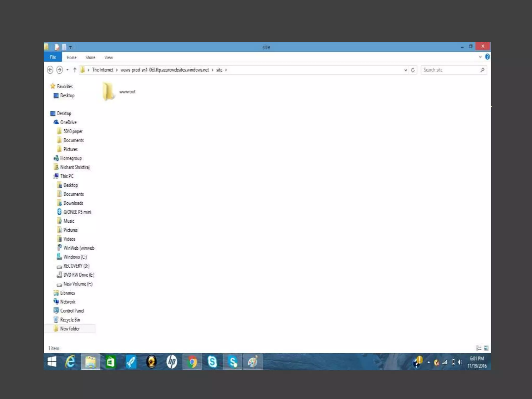The image size is (532, 399).
Task: Open Explorer help question mark icon
Action: click(487, 57)
